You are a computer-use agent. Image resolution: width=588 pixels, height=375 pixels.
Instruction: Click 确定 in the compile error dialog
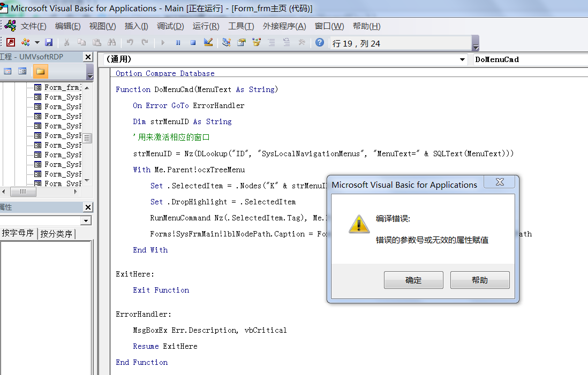tap(413, 280)
